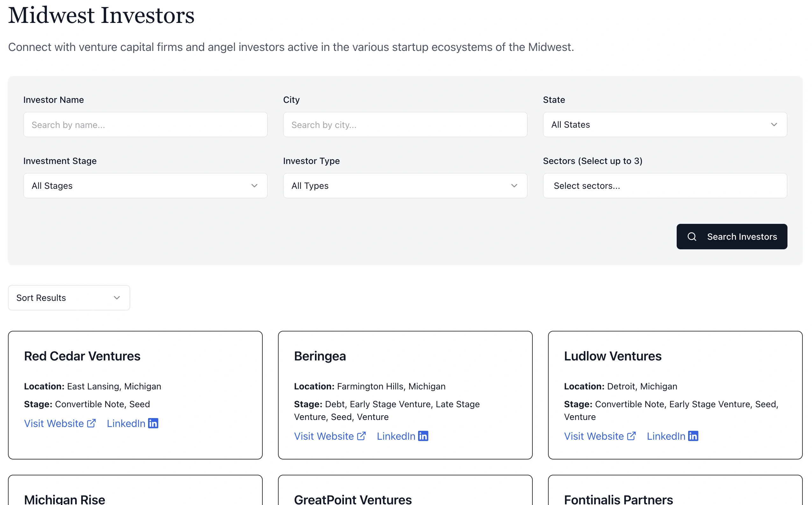This screenshot has width=812, height=505.
Task: Click the State field label
Action: 554,100
